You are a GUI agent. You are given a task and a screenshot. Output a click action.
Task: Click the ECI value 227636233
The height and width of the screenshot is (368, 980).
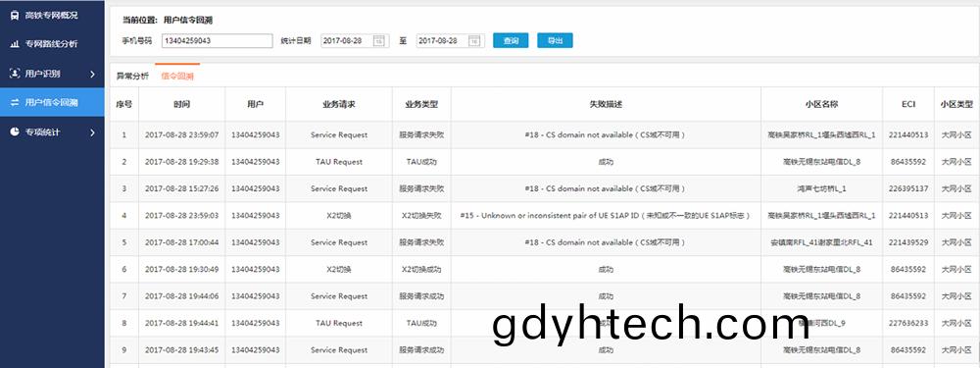click(x=908, y=324)
